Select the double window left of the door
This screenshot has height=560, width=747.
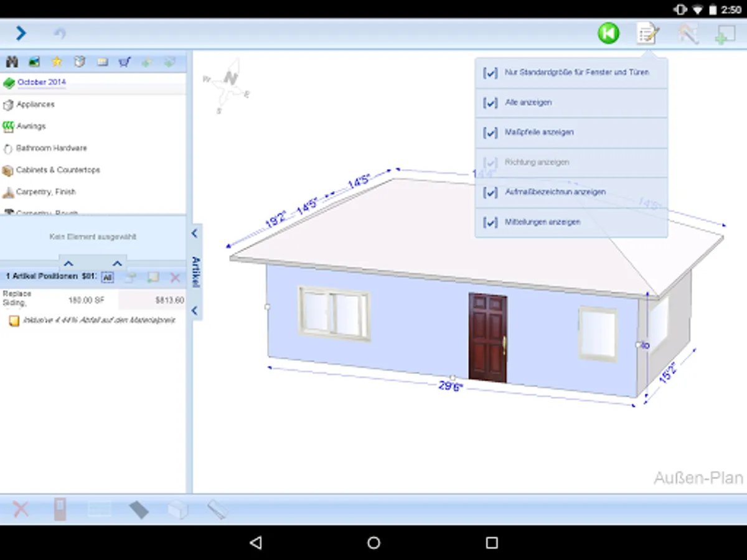coord(334,313)
